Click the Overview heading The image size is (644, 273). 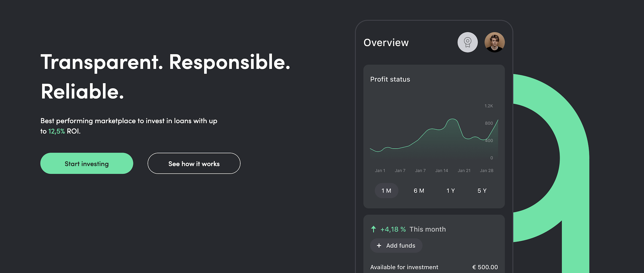[386, 43]
